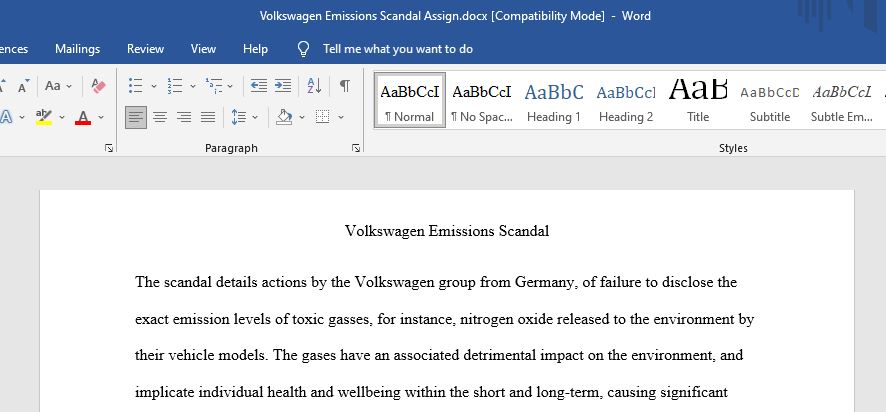Open Font settings dialog launcher
Image resolution: width=886 pixels, height=412 pixels.
point(109,148)
